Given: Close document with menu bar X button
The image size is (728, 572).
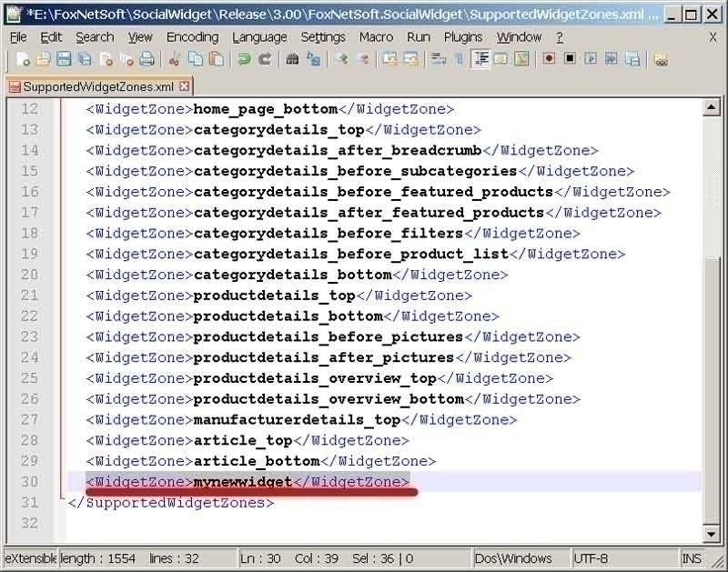Looking at the screenshot, I should [713, 37].
